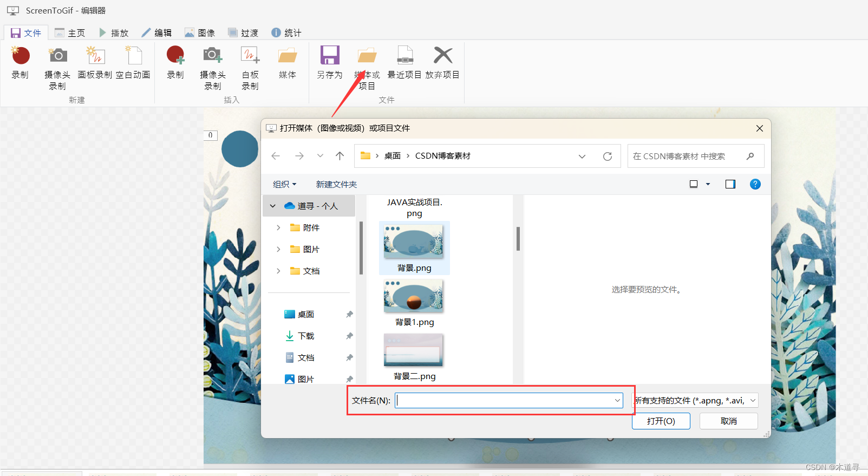Switch to the File (文件) ribbon tab

[26, 33]
